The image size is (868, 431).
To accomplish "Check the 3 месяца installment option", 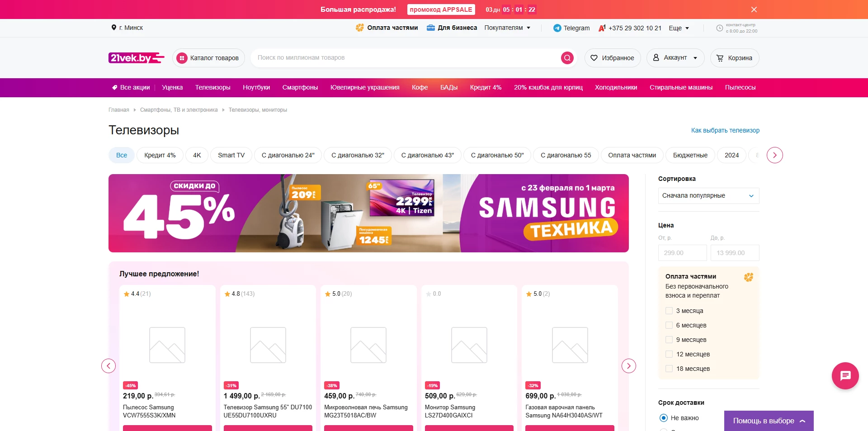I will pyautogui.click(x=669, y=311).
